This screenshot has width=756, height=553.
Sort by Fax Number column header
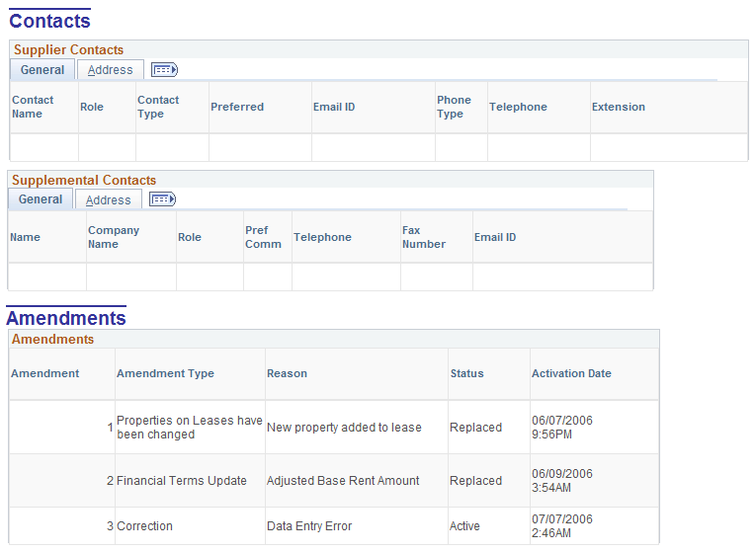[424, 237]
